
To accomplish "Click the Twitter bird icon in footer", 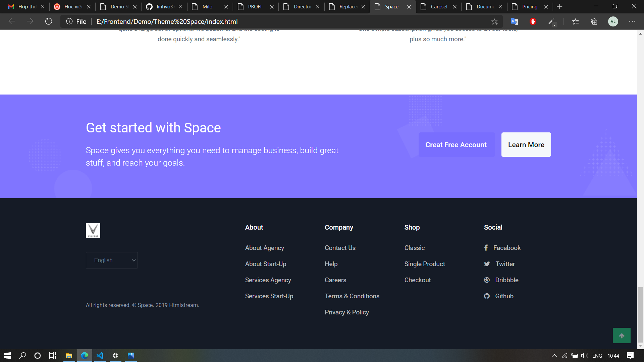I will coord(487,264).
